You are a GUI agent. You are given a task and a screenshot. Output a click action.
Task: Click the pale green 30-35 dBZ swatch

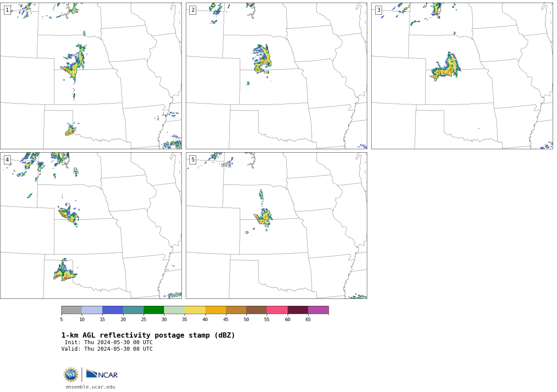tap(174, 310)
